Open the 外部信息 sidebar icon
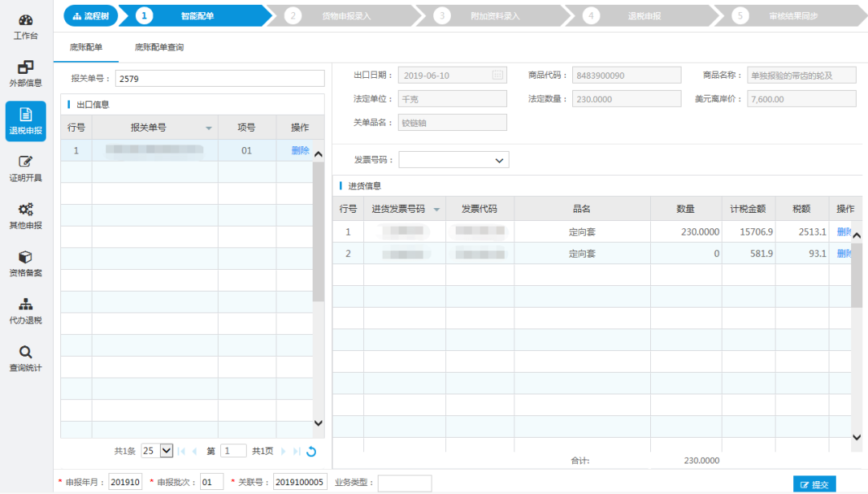 26,74
